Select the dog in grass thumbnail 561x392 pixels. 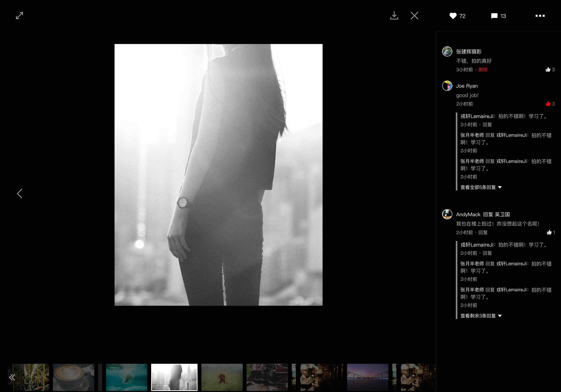click(222, 377)
